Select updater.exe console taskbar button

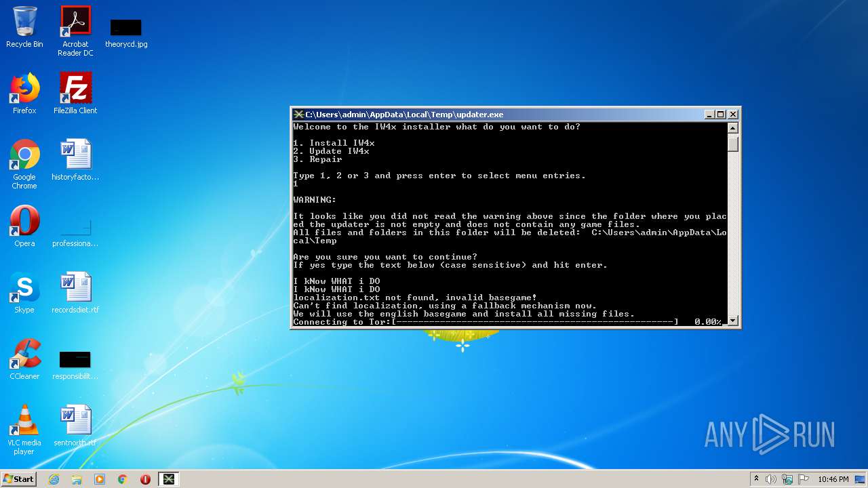tap(169, 479)
